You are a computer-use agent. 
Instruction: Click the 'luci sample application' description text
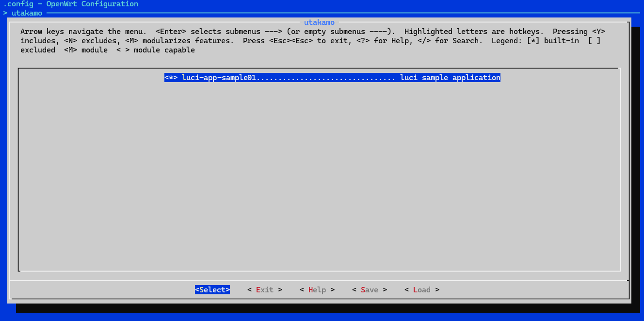pos(451,78)
